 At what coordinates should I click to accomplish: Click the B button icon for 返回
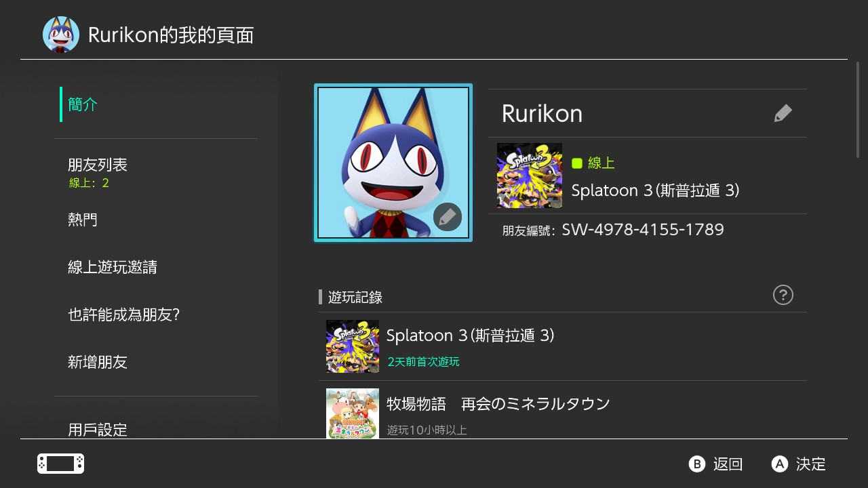tap(697, 464)
